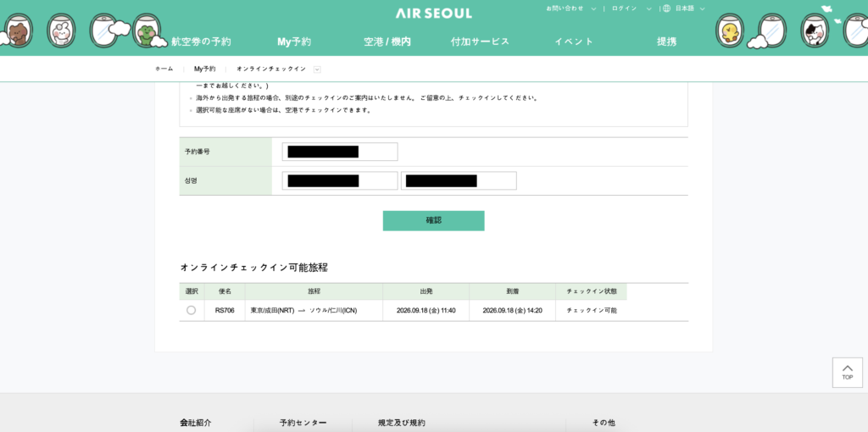Click the first 성명 name input field
Screen dimensions: 868x432
[340, 181]
